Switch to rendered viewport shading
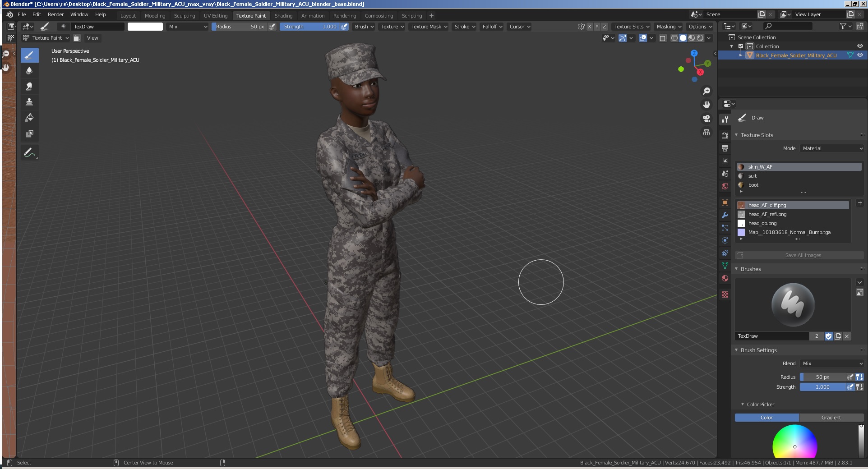868x469 pixels. 700,38
